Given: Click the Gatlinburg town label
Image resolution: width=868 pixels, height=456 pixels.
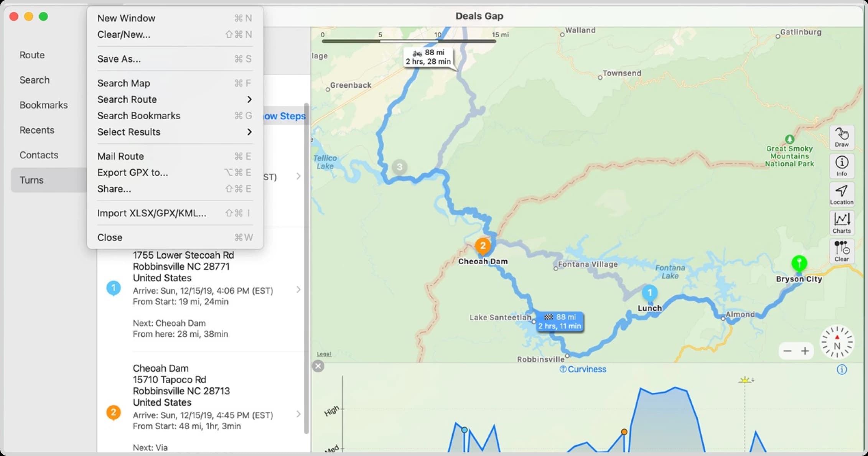Looking at the screenshot, I should pyautogui.click(x=801, y=32).
